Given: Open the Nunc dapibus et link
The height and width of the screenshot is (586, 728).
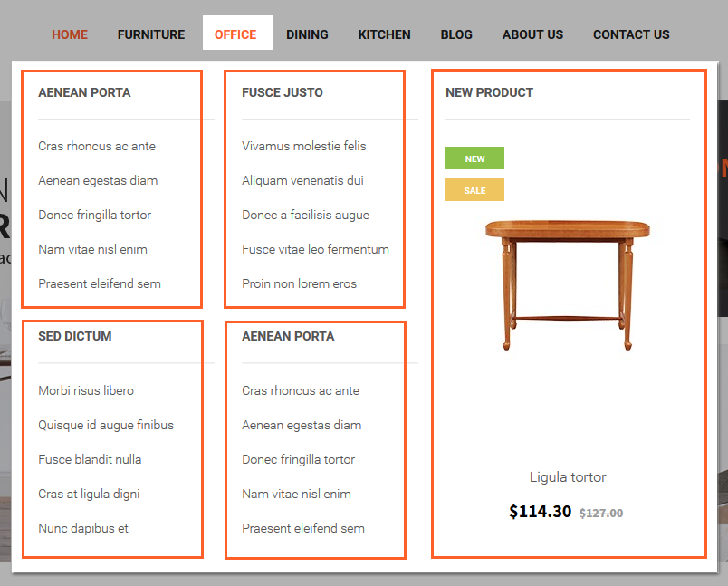Looking at the screenshot, I should click(83, 528).
